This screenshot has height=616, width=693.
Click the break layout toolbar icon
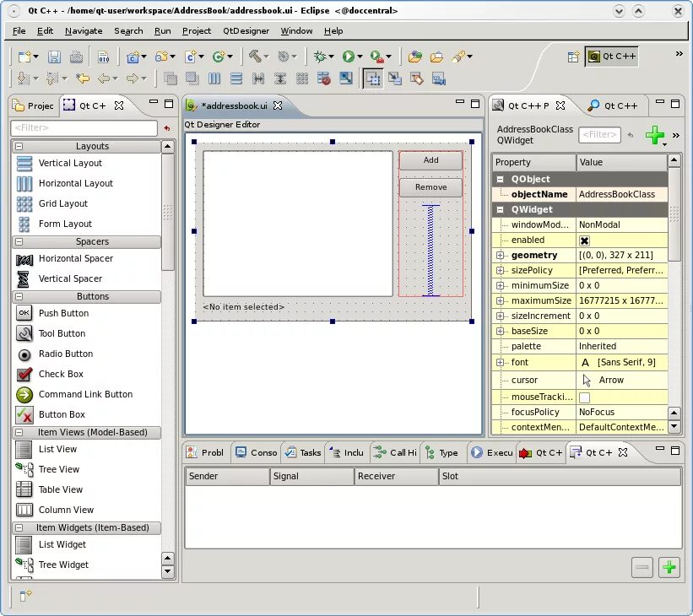pos(324,79)
